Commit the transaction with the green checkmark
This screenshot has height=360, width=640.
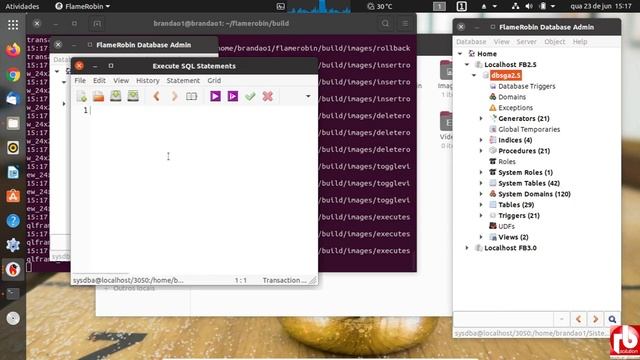pos(250,96)
